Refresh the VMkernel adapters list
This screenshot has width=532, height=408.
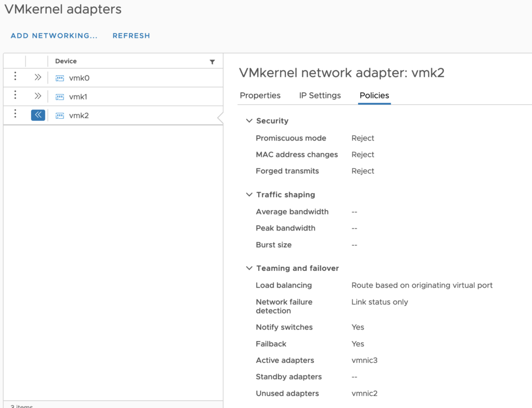tap(131, 36)
